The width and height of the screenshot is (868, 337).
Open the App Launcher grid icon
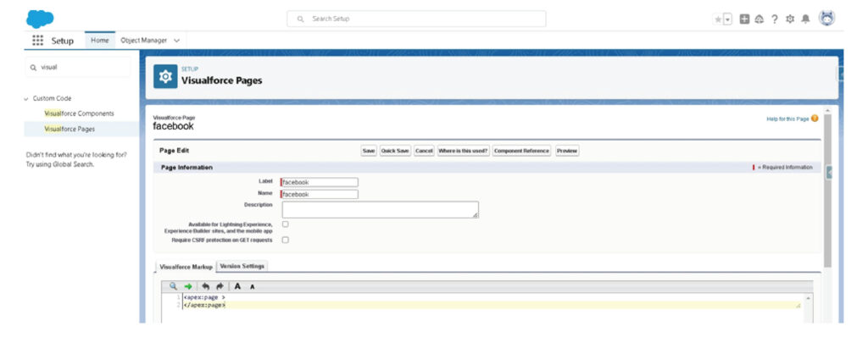tap(37, 41)
